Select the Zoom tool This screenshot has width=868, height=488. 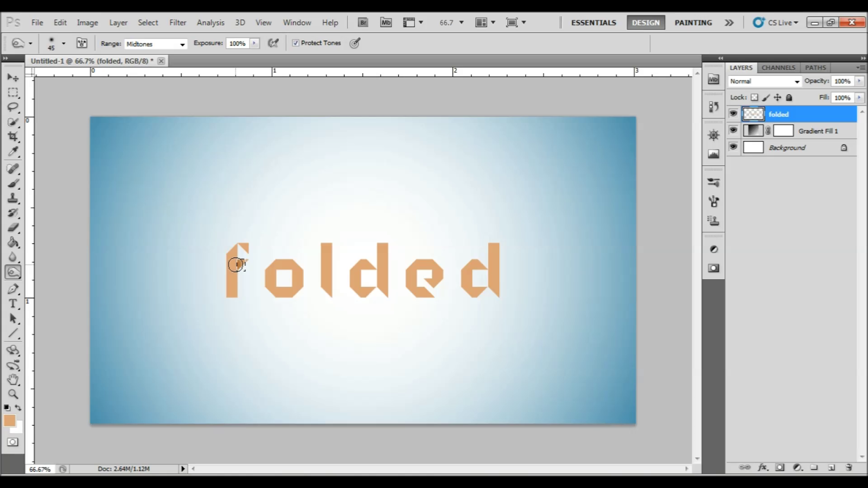pyautogui.click(x=13, y=394)
